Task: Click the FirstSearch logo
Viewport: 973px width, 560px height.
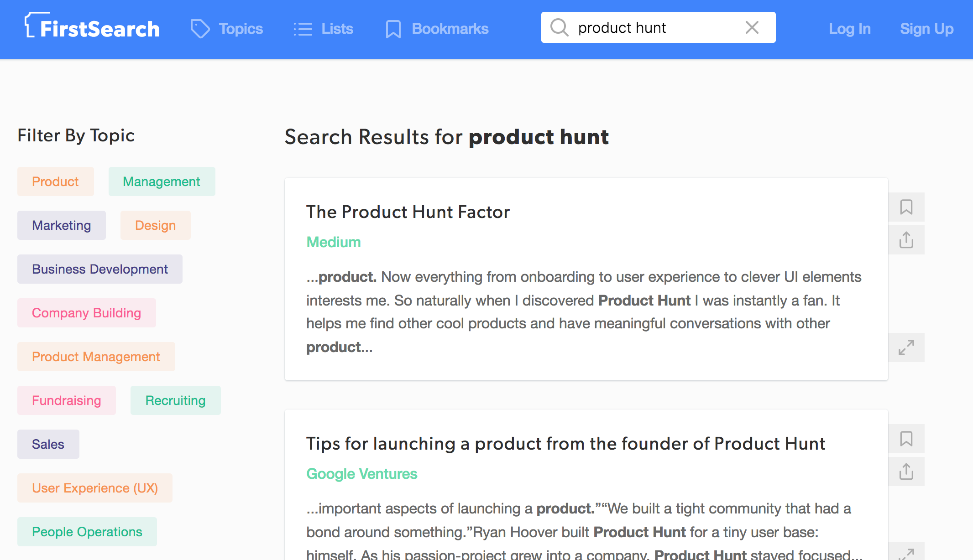Action: click(x=93, y=27)
